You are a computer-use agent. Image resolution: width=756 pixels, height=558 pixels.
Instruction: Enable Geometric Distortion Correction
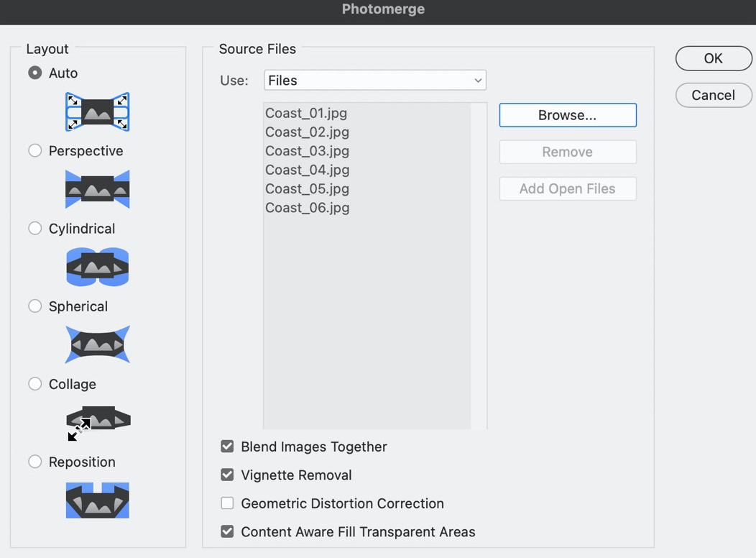tap(227, 503)
